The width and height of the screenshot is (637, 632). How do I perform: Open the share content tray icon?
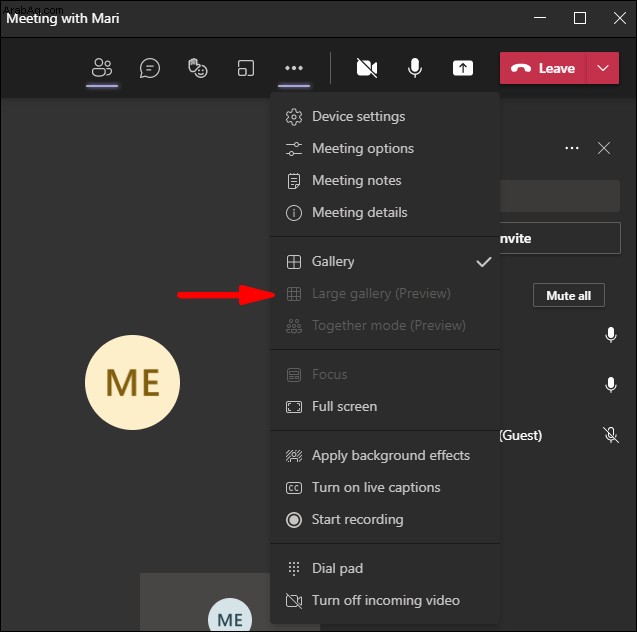463,68
